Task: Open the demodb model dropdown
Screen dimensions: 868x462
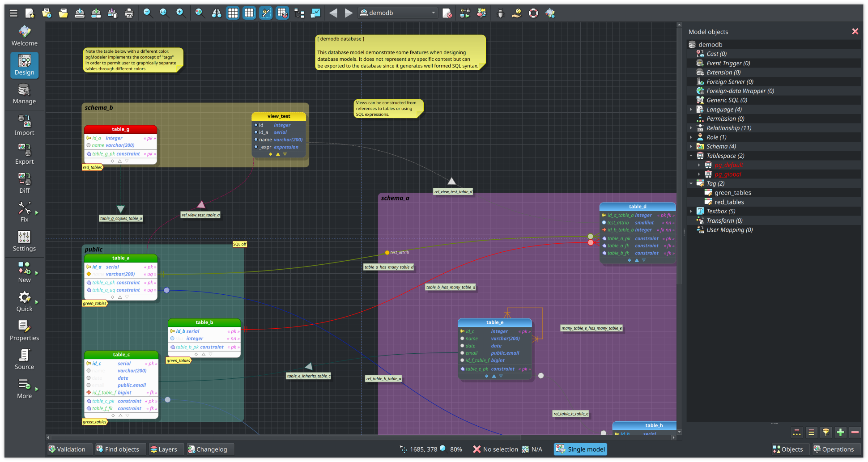Action: coord(398,13)
